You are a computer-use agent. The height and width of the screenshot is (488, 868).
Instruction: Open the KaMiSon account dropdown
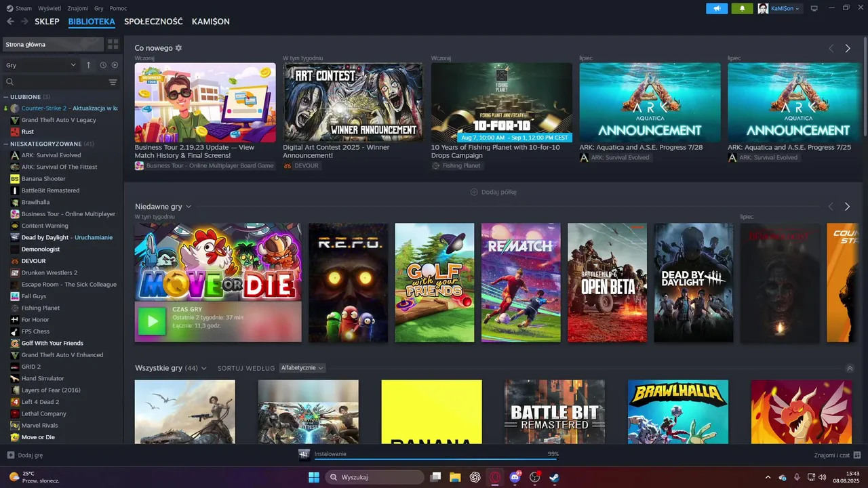click(x=780, y=9)
